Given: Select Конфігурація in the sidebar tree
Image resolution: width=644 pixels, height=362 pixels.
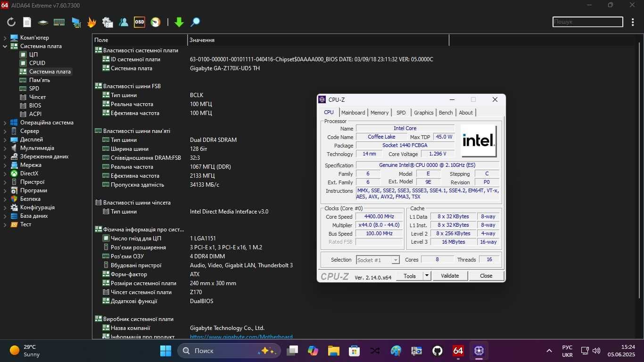Looking at the screenshot, I should tap(37, 207).
